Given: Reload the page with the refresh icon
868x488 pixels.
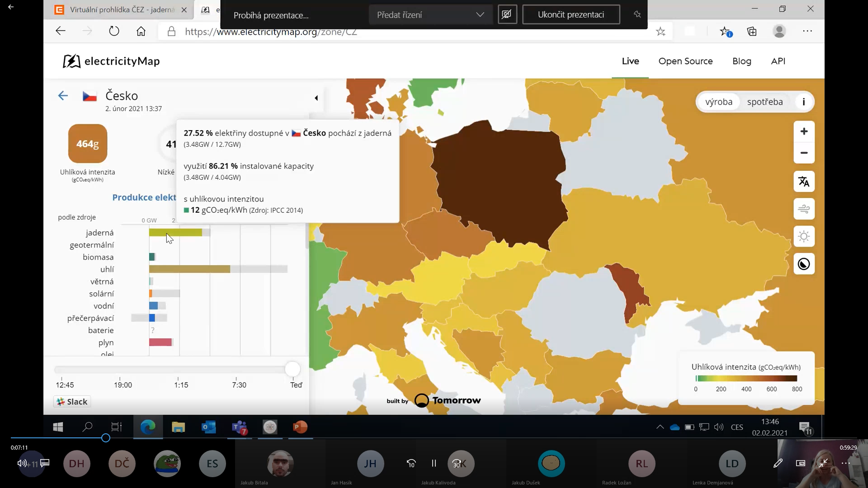Looking at the screenshot, I should pos(114,31).
